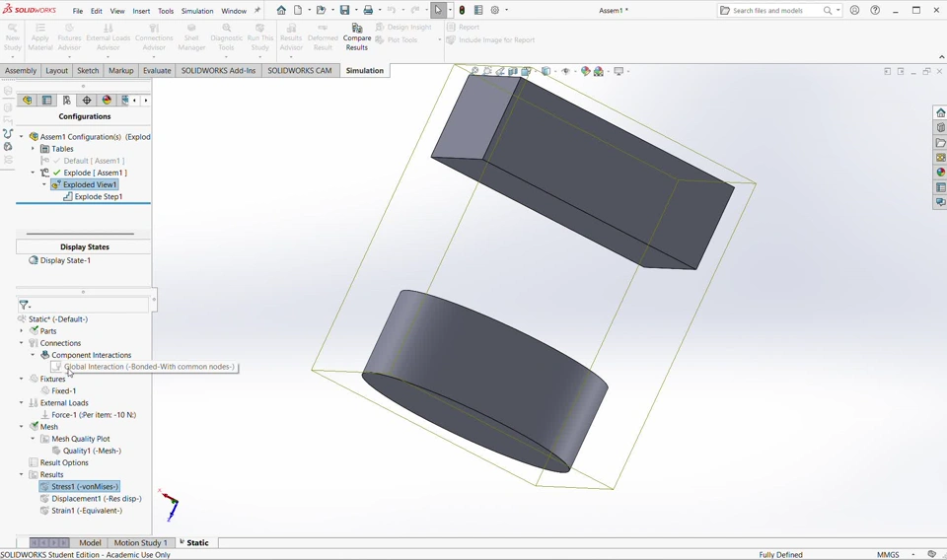This screenshot has height=560, width=947.
Task: Activate the Select cursor tool
Action: pos(438,10)
